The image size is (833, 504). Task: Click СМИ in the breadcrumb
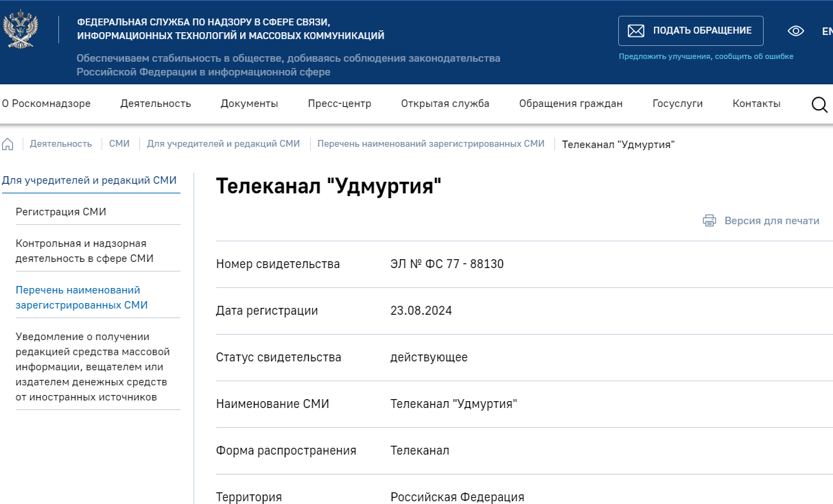point(119,143)
